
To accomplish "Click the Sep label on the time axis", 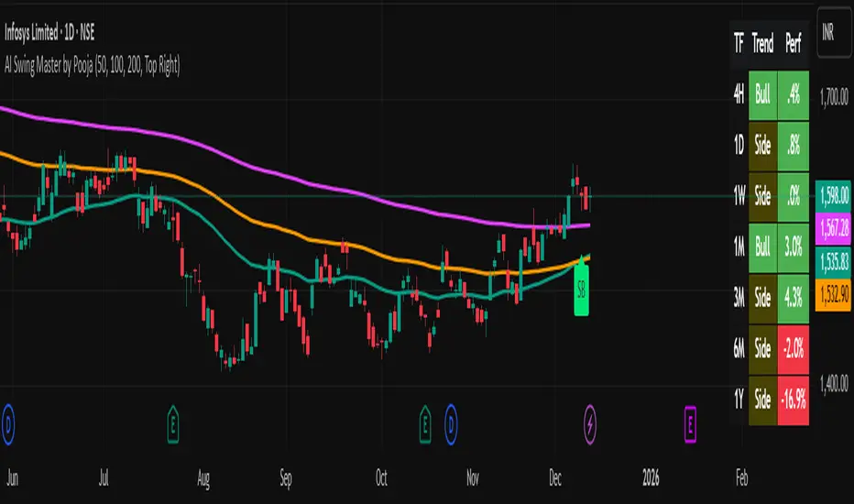I will [286, 479].
